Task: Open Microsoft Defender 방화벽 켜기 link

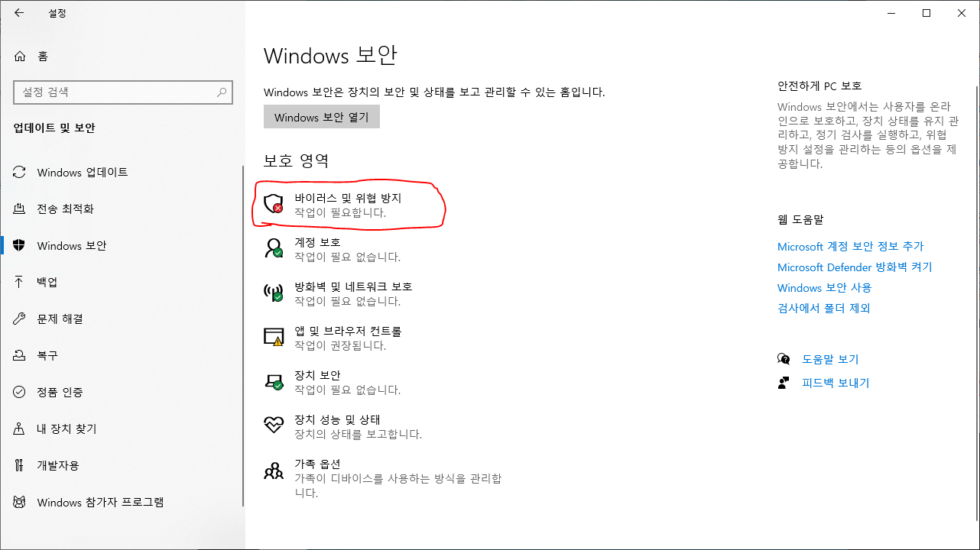Action: [855, 267]
